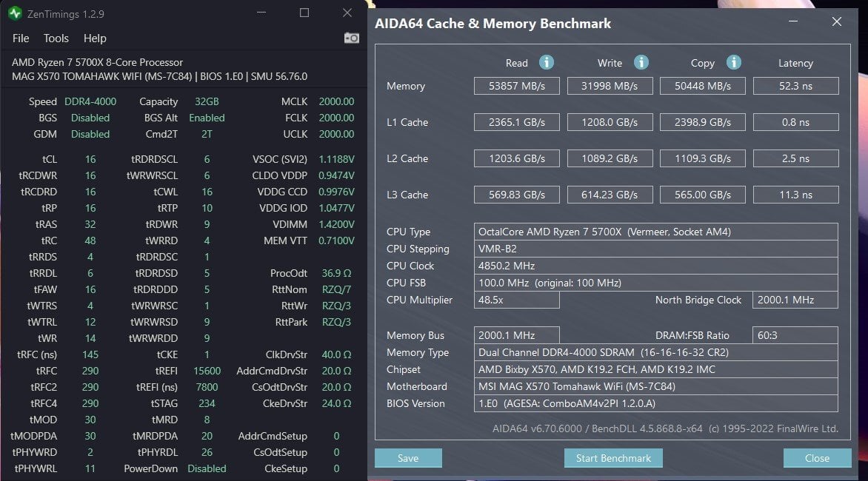This screenshot has width=868, height=481.
Task: Click the Cmd2T 2T value
Action: tap(207, 135)
